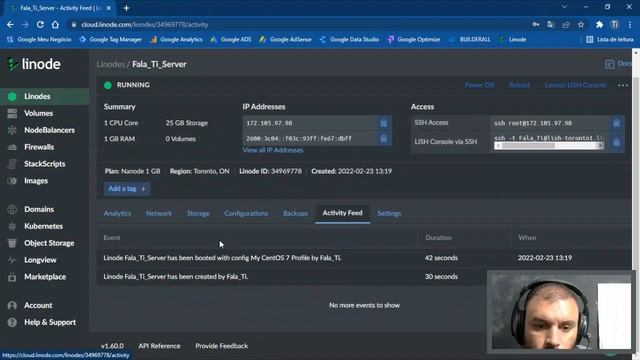Click the Linode logo

tap(34, 64)
